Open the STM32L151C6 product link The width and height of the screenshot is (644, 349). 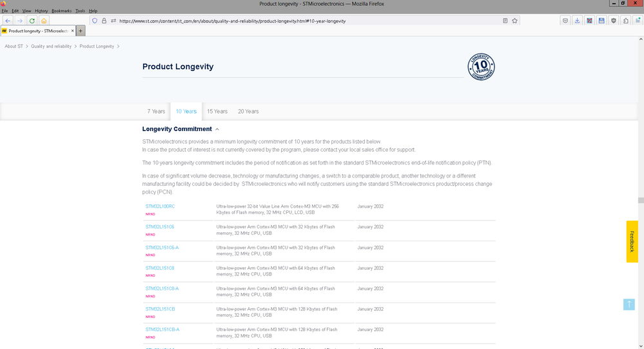click(x=160, y=227)
